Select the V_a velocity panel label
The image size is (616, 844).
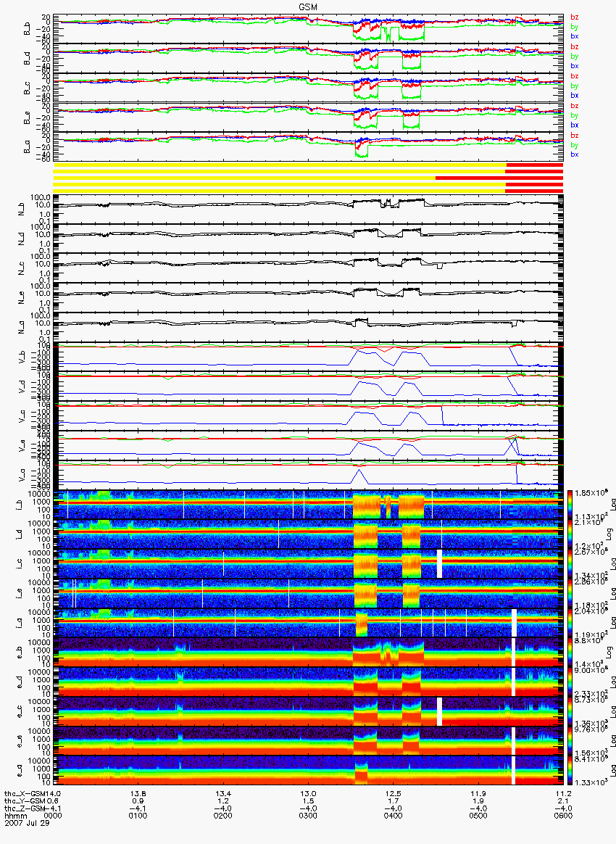[22, 475]
